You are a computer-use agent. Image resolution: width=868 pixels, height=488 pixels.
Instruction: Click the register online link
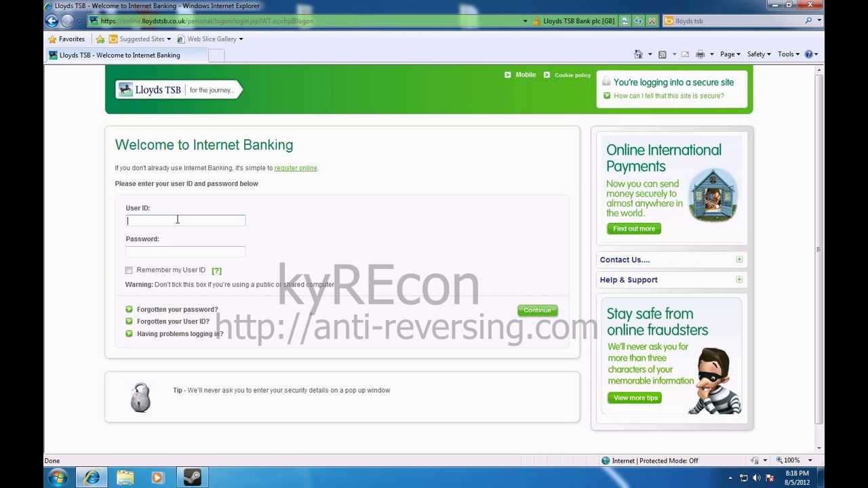click(296, 168)
